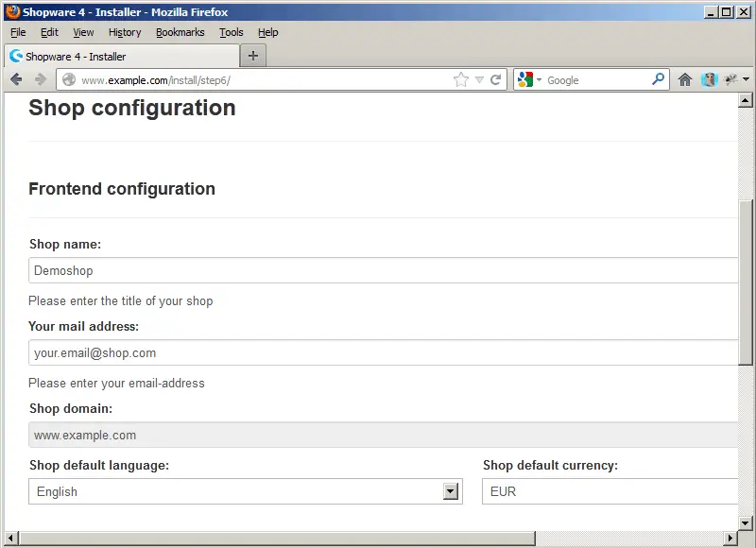The width and height of the screenshot is (756, 548).
Task: Click the Firefox icon in the title bar
Action: (x=13, y=11)
